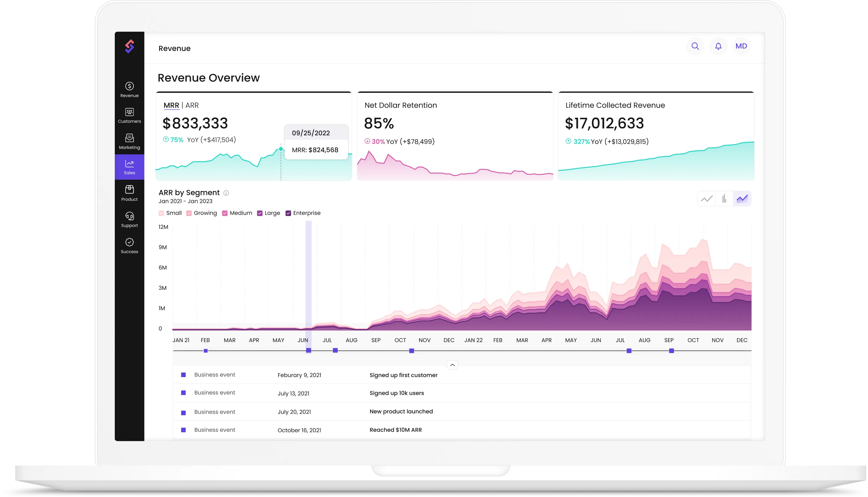The width and height of the screenshot is (868, 497).
Task: Open the MD user profile button
Action: click(x=741, y=46)
